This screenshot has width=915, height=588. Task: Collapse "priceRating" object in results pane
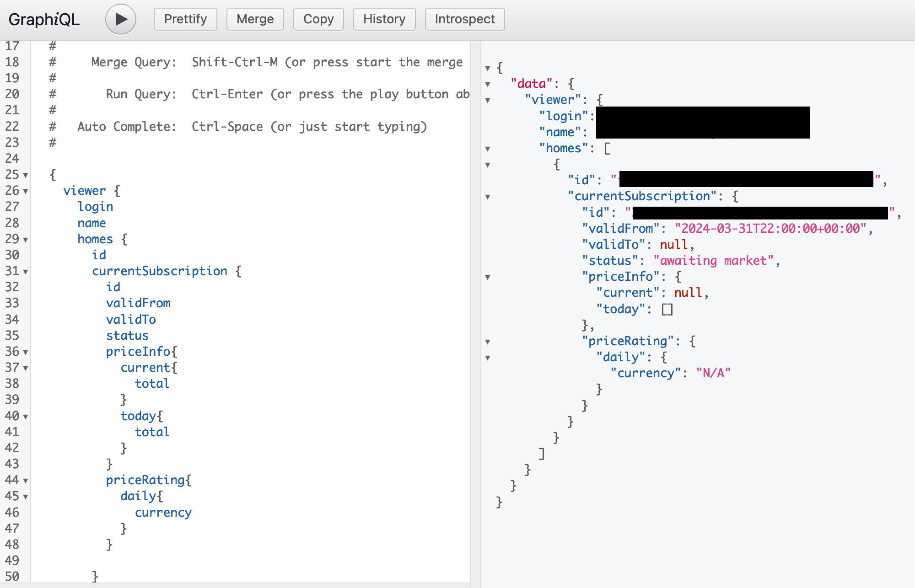488,342
